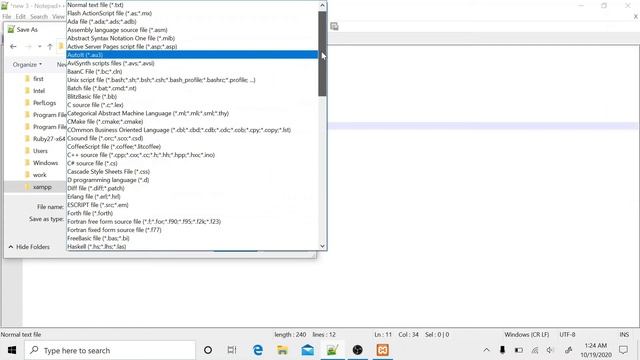This screenshot has height=360, width=640.
Task: Open File Explorer from taskbar
Action: pyautogui.click(x=282, y=350)
